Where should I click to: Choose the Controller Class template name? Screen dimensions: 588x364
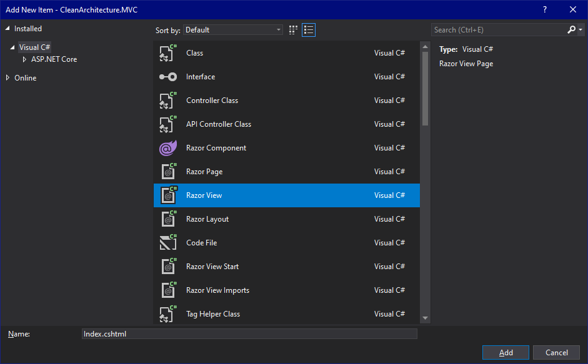pyautogui.click(x=212, y=101)
